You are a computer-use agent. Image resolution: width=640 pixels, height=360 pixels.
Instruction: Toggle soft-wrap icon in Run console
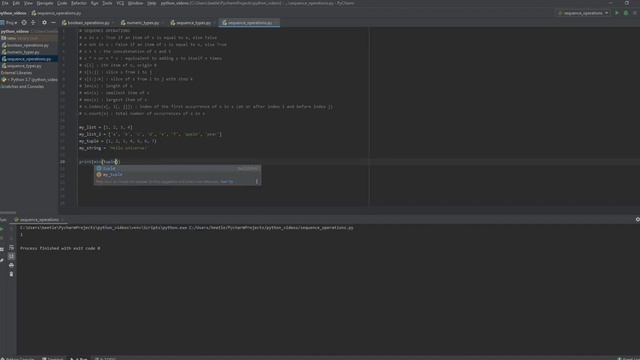coord(11,247)
